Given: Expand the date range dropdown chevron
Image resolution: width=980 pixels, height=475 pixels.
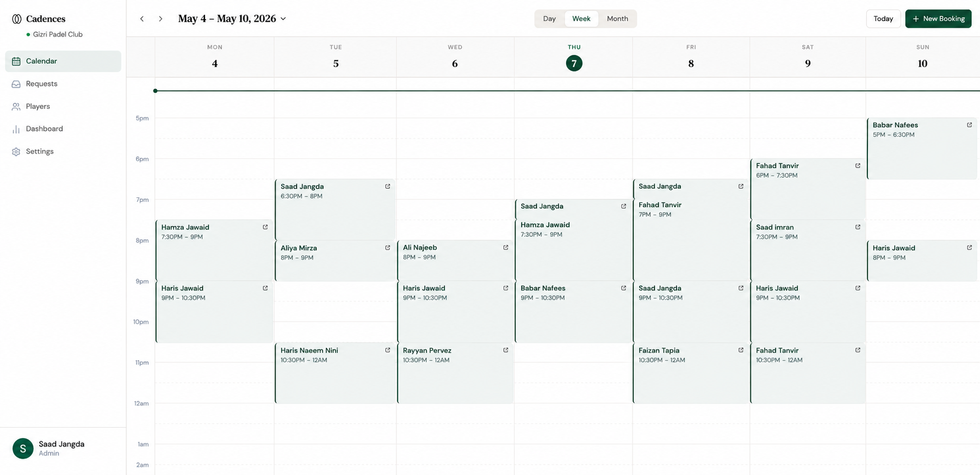Looking at the screenshot, I should (x=283, y=19).
